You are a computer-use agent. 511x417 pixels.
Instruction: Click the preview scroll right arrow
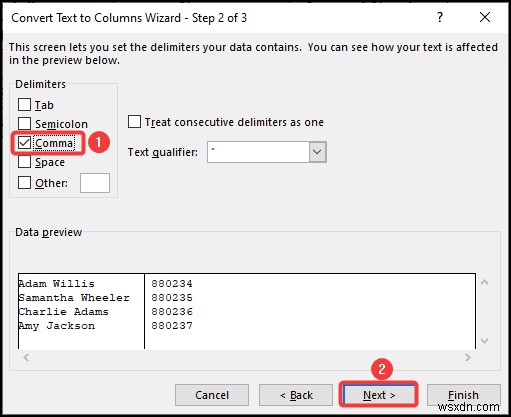[468, 357]
